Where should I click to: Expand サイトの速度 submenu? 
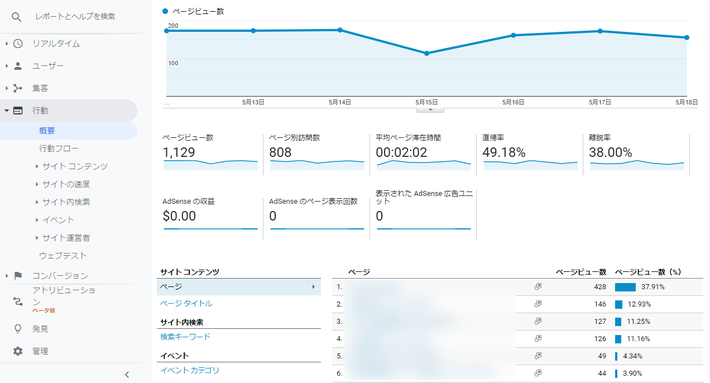click(37, 184)
